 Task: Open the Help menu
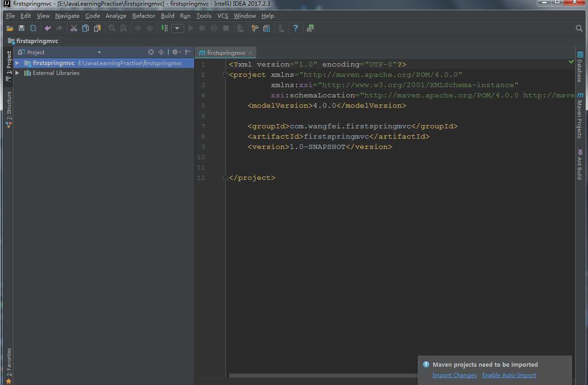coord(268,15)
